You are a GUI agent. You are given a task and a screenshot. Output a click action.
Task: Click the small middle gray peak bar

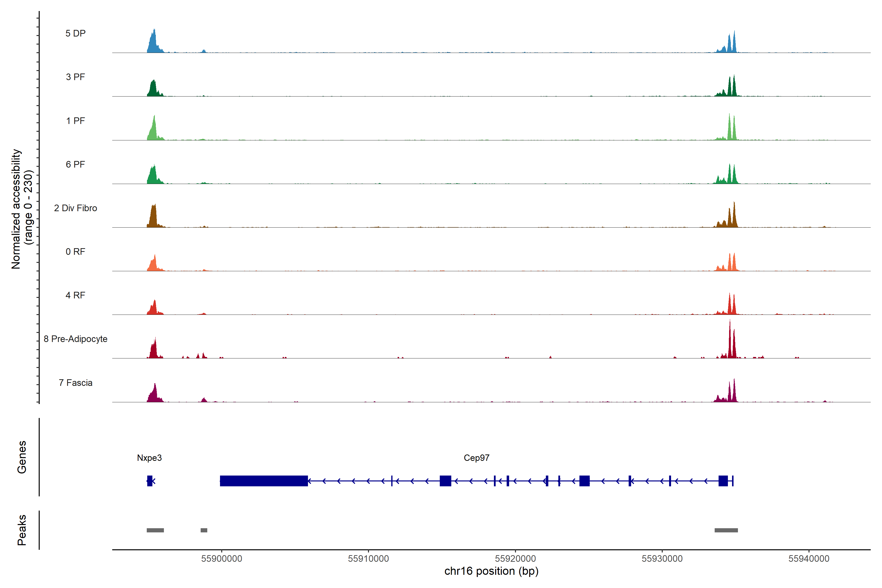point(204,530)
